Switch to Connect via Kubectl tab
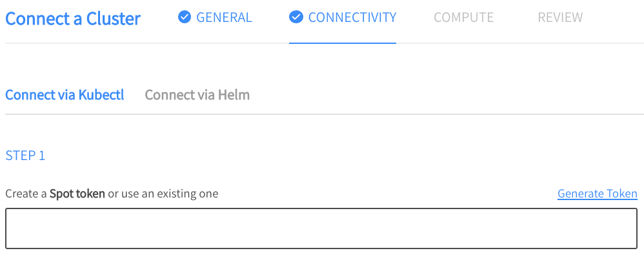Screen dimensions: 644x253 click(65, 95)
